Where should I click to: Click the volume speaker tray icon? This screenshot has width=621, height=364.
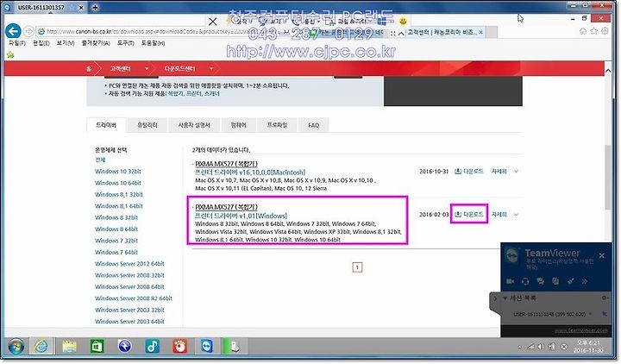point(541,347)
